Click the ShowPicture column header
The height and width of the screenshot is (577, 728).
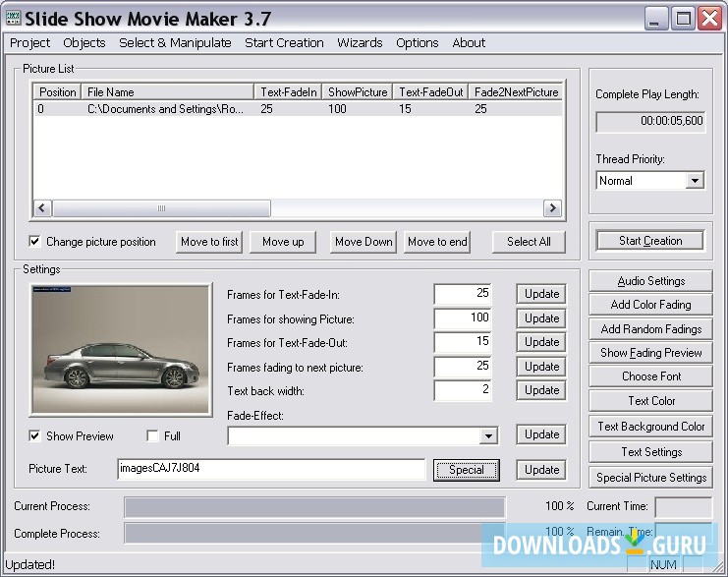click(358, 92)
